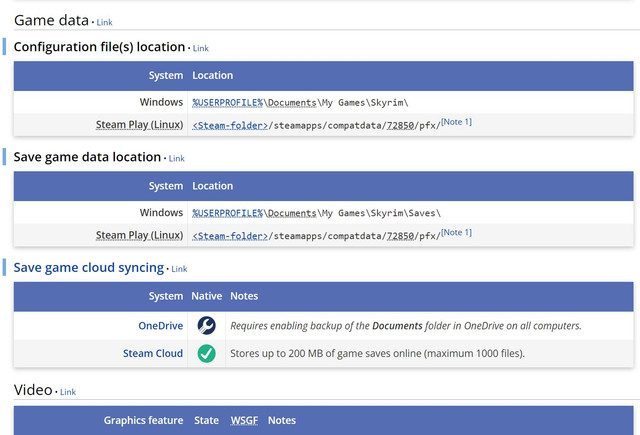The width and height of the screenshot is (640, 435).
Task: Open the Link next to Game data heading
Action: coord(104,22)
